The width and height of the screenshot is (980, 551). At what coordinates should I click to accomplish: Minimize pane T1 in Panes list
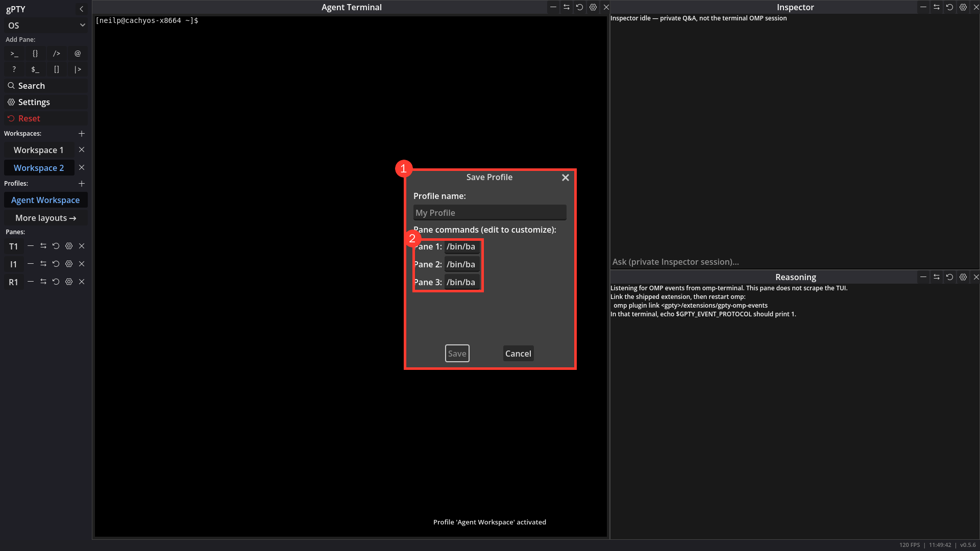point(31,246)
